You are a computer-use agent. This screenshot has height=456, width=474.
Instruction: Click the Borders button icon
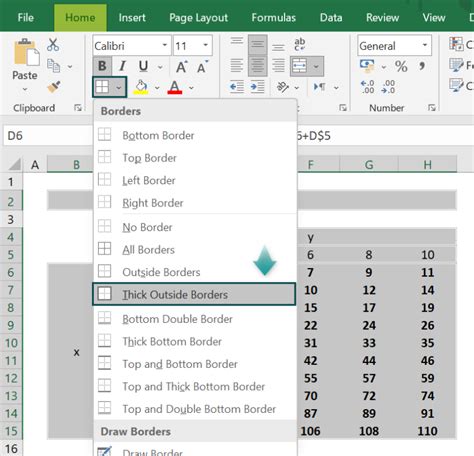[x=102, y=87]
